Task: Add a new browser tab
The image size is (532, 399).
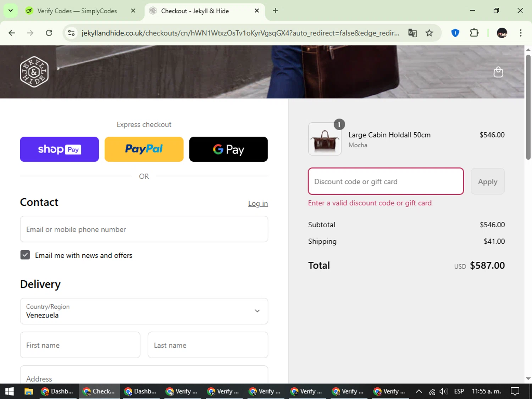Action: pos(275,11)
